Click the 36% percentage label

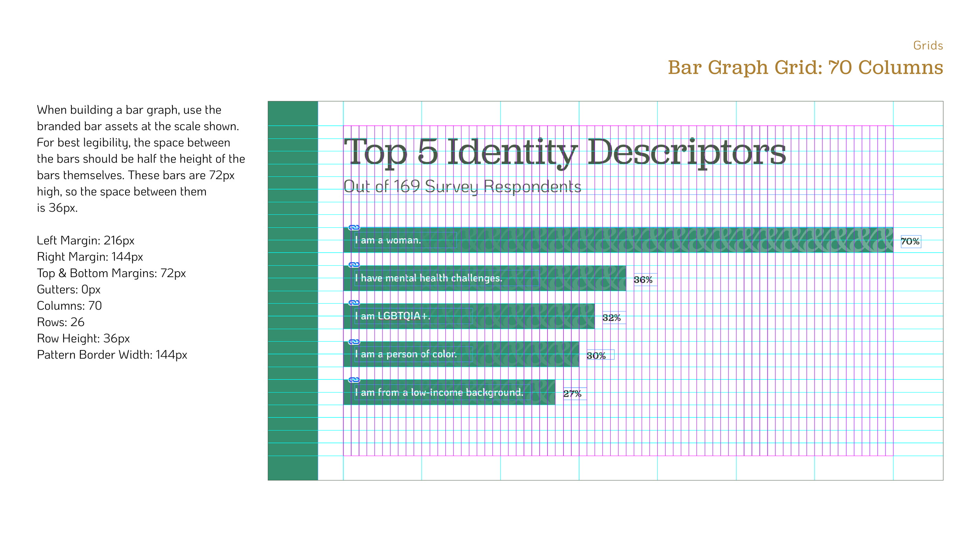(643, 280)
